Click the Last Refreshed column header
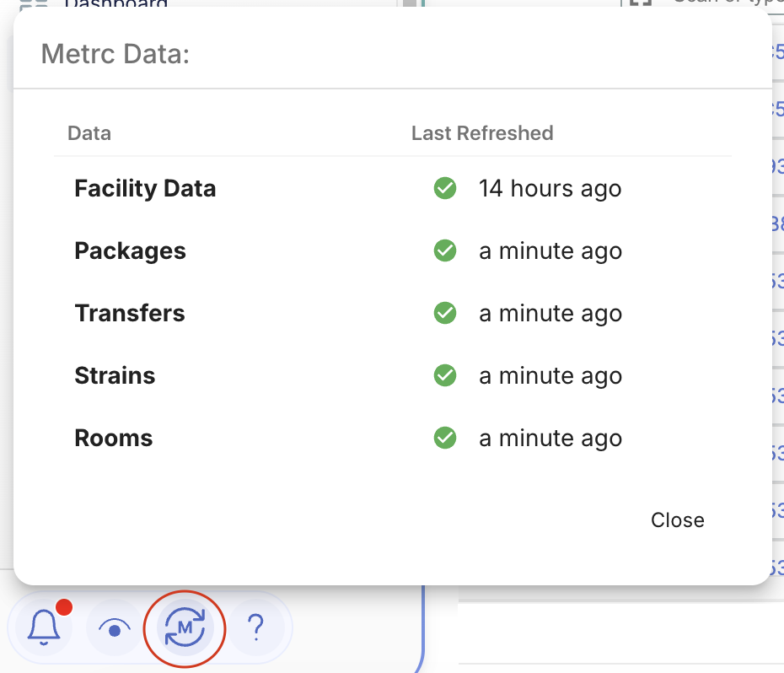 (x=482, y=133)
